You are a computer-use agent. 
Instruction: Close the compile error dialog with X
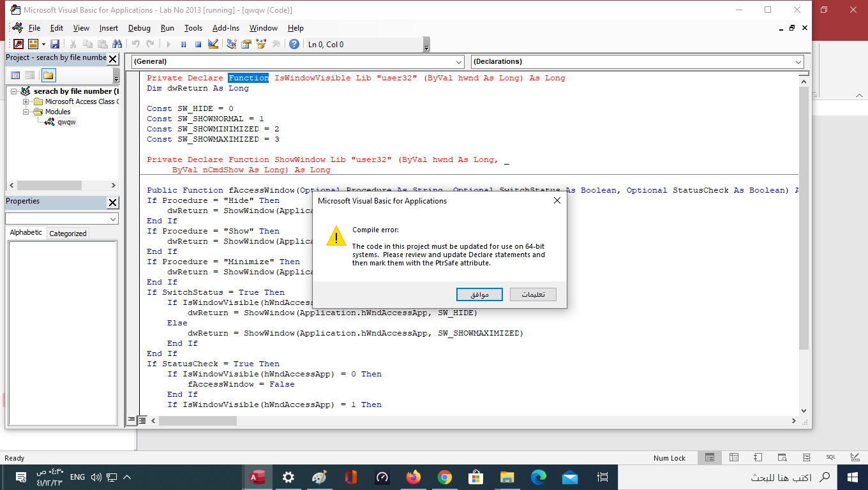point(557,200)
